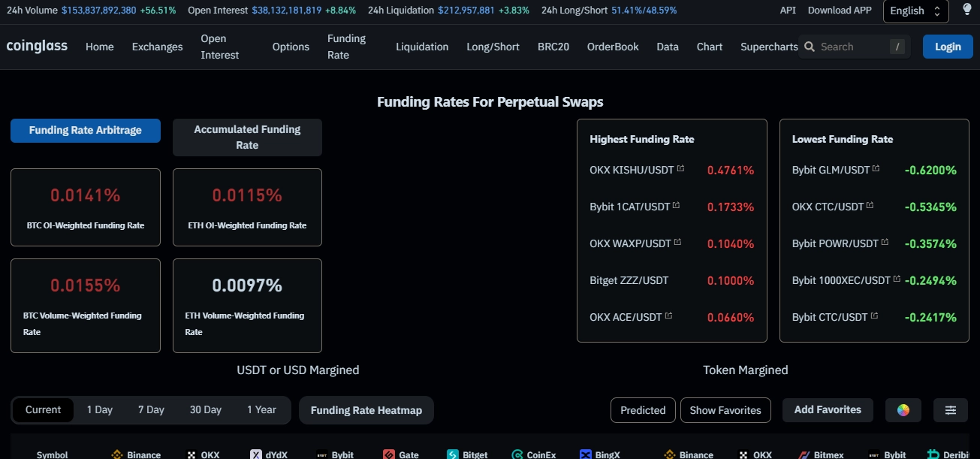Click the Login button
Viewport: 980px width, 459px height.
(x=947, y=46)
